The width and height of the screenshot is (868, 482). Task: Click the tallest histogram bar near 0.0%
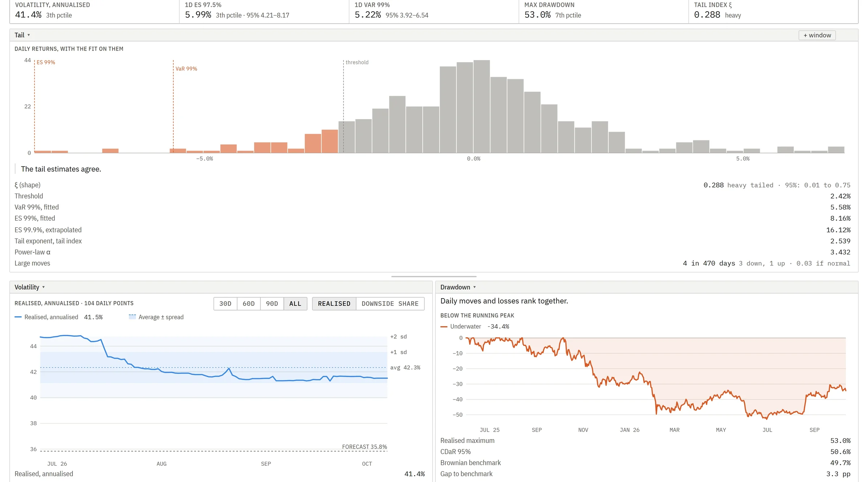coord(482,106)
